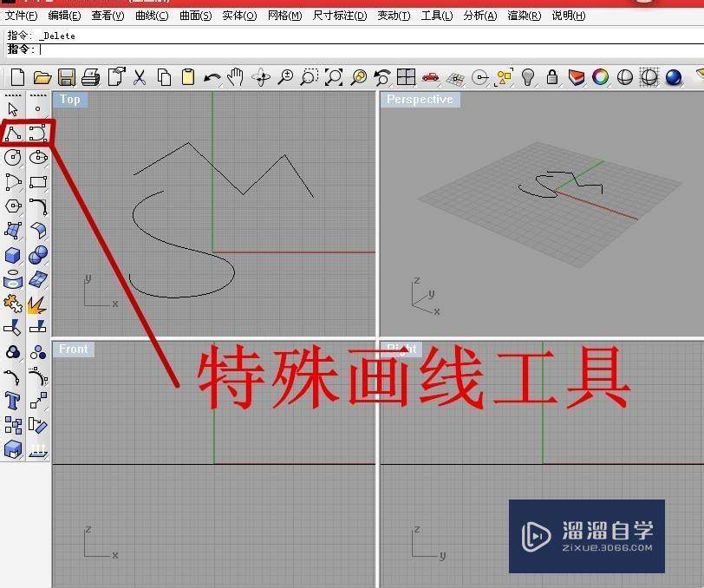
Task: Click the Object snap icon
Action: tap(480, 78)
